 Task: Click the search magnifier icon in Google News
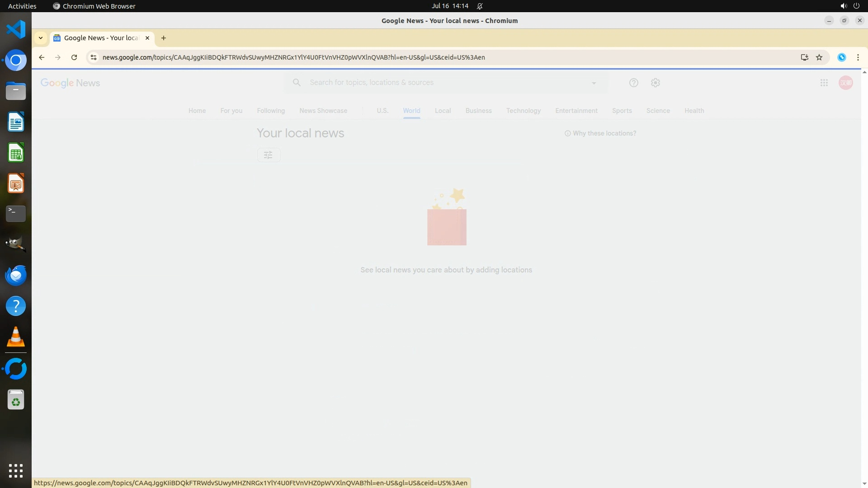point(297,82)
